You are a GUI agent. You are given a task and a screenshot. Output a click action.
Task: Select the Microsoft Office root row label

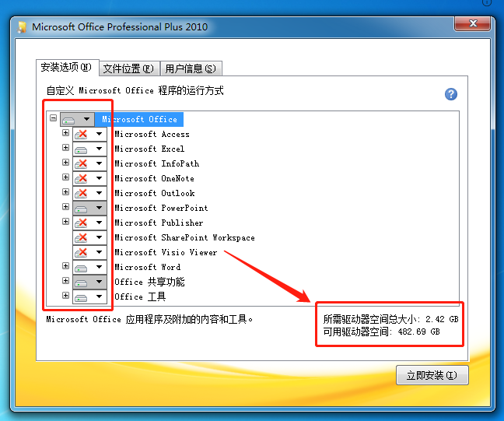click(x=139, y=119)
